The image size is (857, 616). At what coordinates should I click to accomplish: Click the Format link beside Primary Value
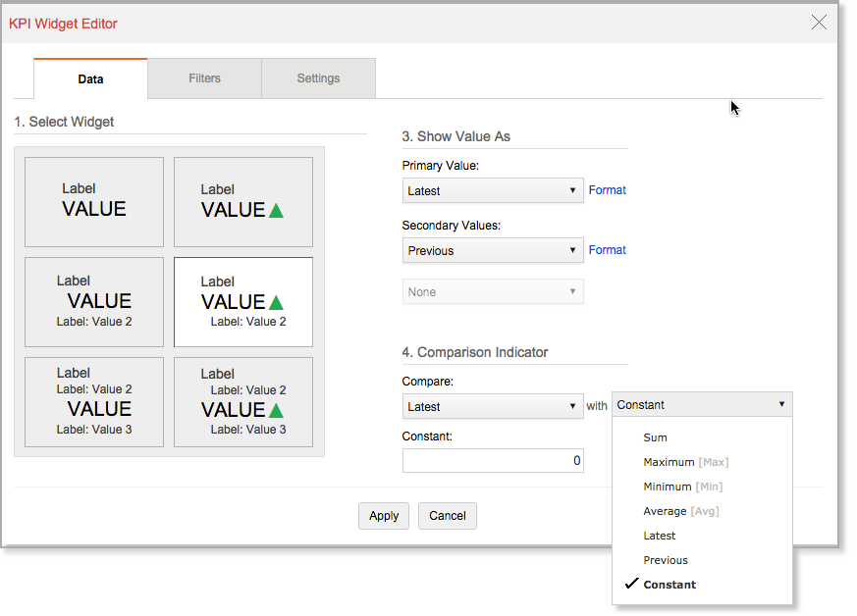coord(607,190)
